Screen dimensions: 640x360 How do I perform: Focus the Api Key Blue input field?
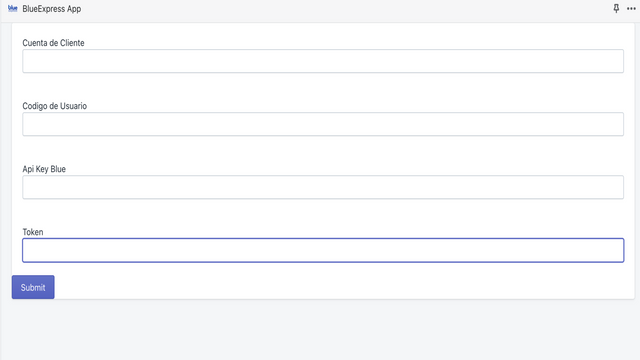pos(323,187)
